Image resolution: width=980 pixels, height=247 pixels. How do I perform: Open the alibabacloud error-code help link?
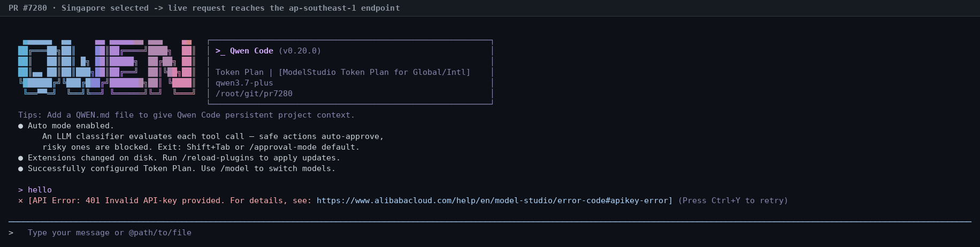(492, 200)
